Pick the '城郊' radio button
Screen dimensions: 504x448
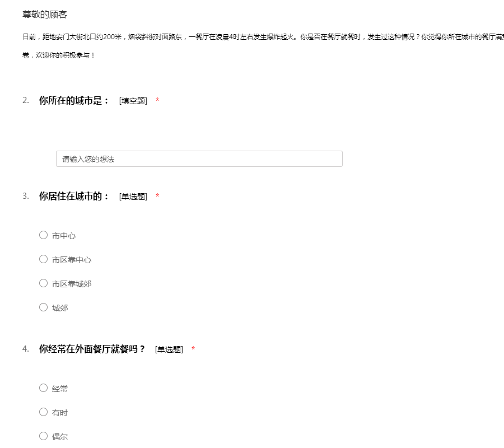tap(44, 307)
